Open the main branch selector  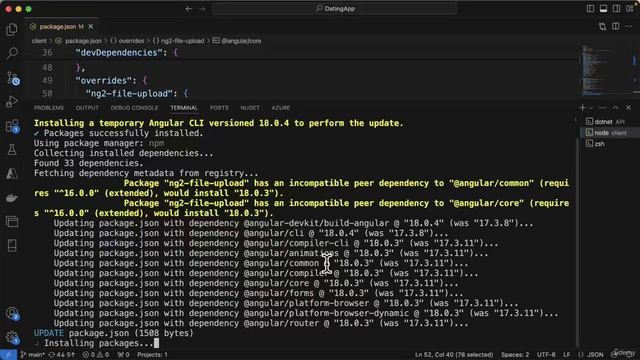[x=32, y=355]
